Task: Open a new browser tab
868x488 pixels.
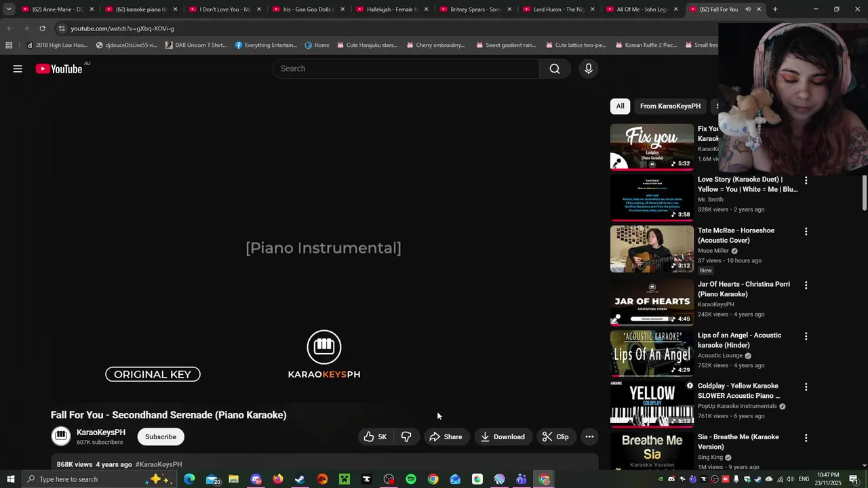Action: point(775,9)
